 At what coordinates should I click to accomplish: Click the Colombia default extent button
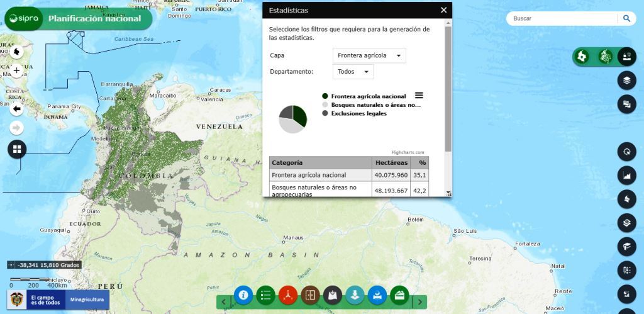16,52
